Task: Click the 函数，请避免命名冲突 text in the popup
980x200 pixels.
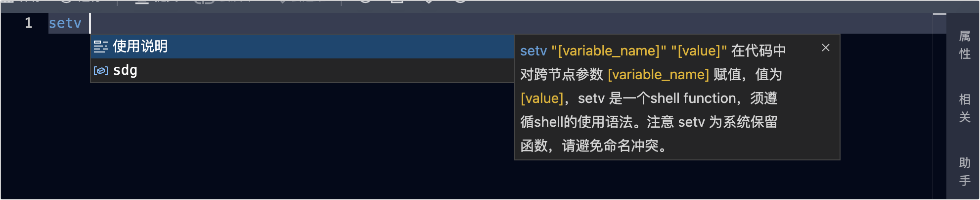Action: point(593,146)
